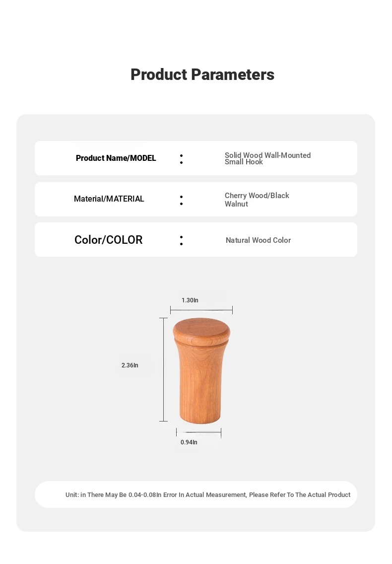Select the Color/COLOR label
The height and width of the screenshot is (564, 392).
point(108,240)
